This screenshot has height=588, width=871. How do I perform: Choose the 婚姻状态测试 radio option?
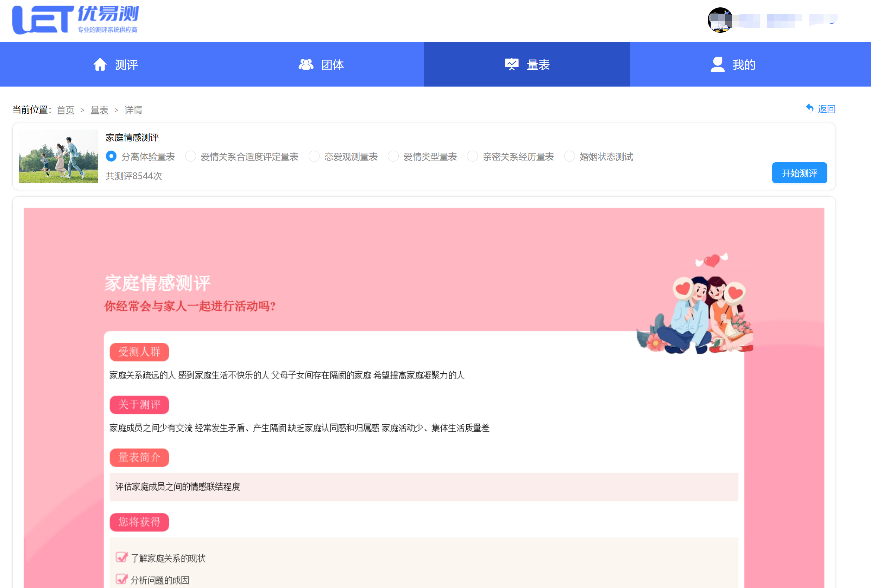(x=569, y=156)
